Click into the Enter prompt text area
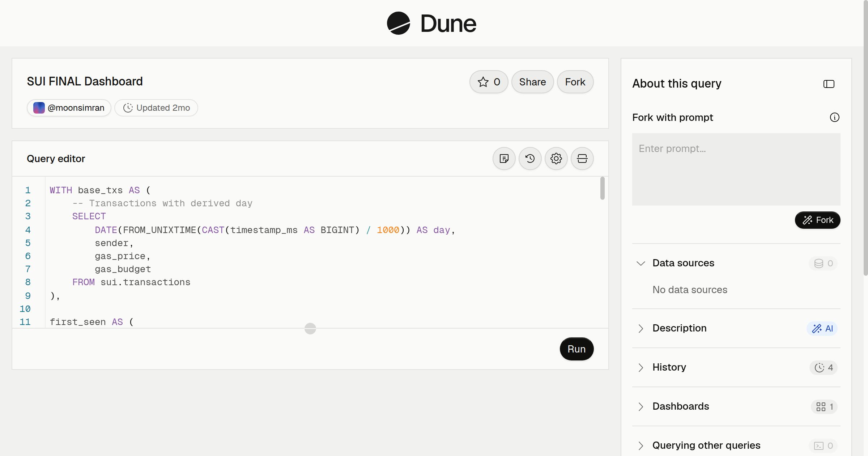 (736, 169)
